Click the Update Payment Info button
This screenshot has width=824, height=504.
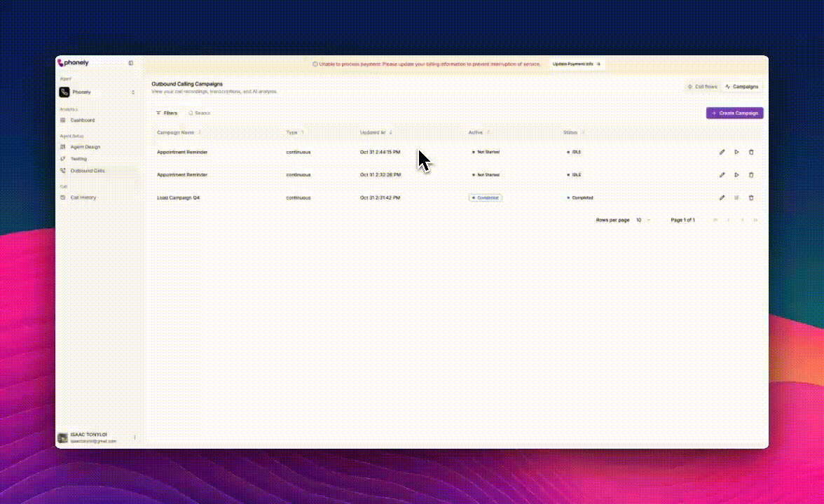[576, 64]
